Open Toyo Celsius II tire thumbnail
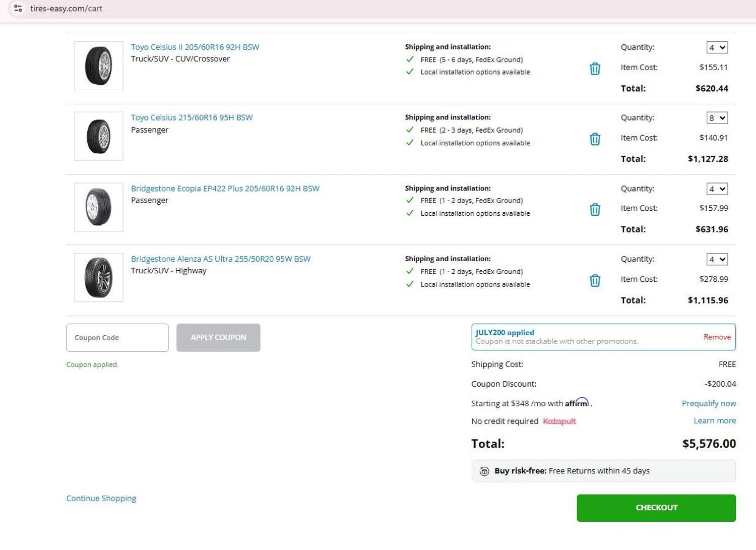 coord(99,66)
